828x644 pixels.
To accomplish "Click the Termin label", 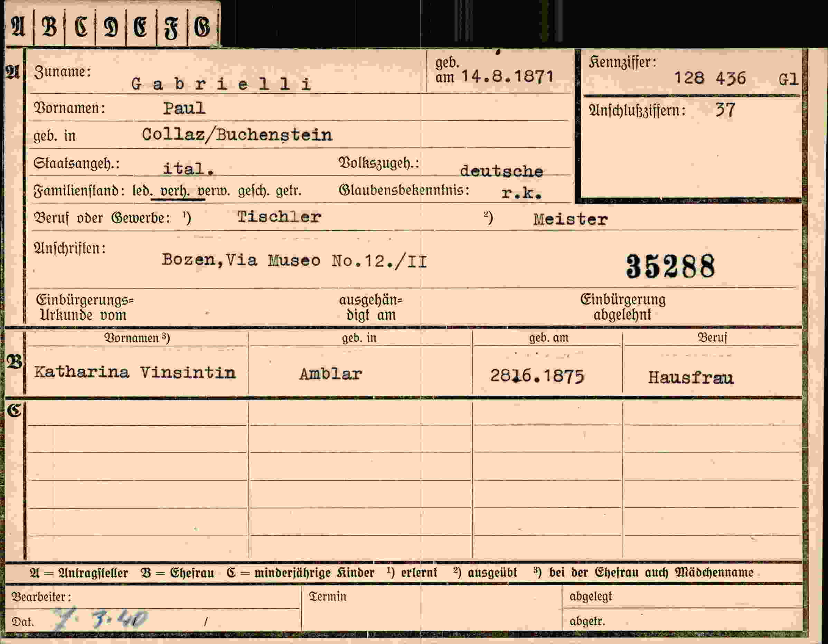I will click(x=328, y=597).
